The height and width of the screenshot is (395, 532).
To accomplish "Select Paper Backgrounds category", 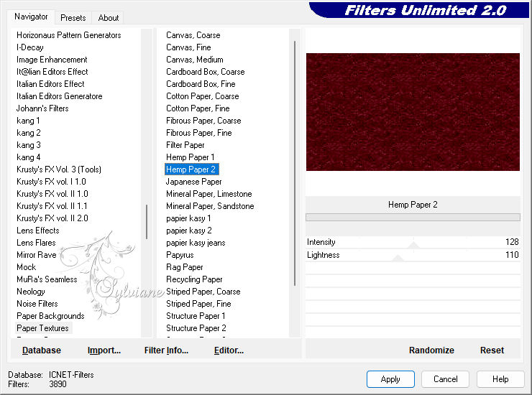I will click(x=50, y=316).
